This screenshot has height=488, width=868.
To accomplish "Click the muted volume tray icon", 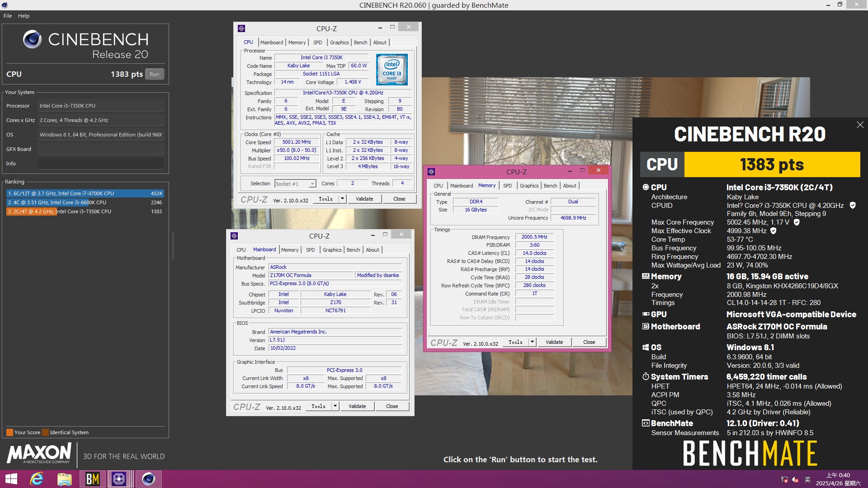I will [795, 479].
